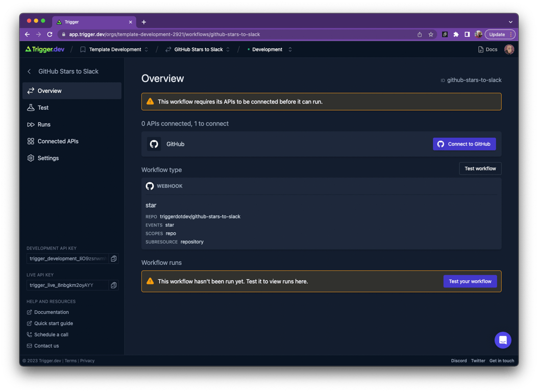Screen dimensions: 538x392
Task: Go back in browser history
Action: coord(27,34)
